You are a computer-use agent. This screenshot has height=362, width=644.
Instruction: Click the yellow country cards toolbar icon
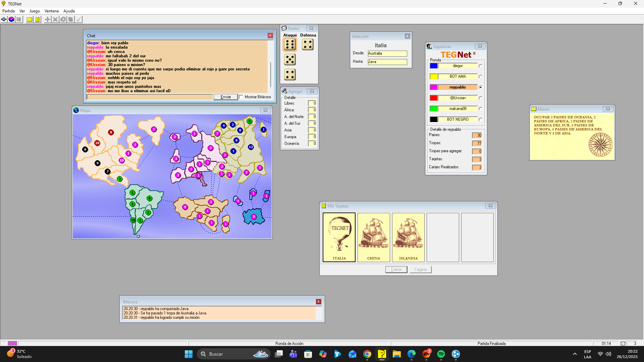pyautogui.click(x=38, y=19)
